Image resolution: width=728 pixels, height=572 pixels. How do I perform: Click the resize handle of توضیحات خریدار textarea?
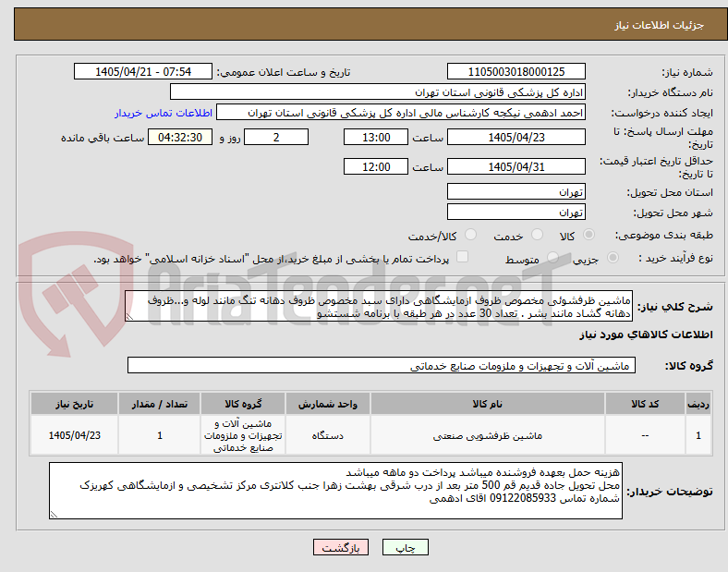click(54, 514)
